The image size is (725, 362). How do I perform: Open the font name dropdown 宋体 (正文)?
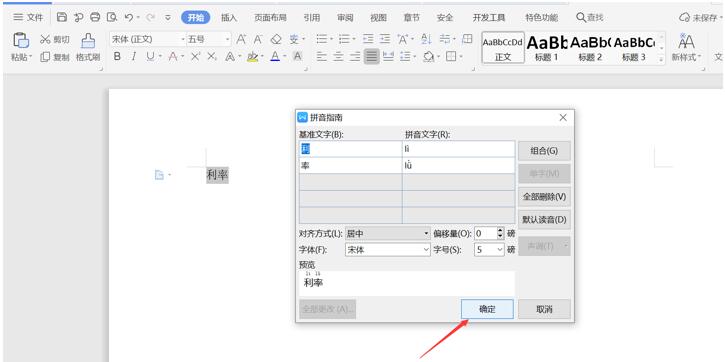tap(147, 40)
